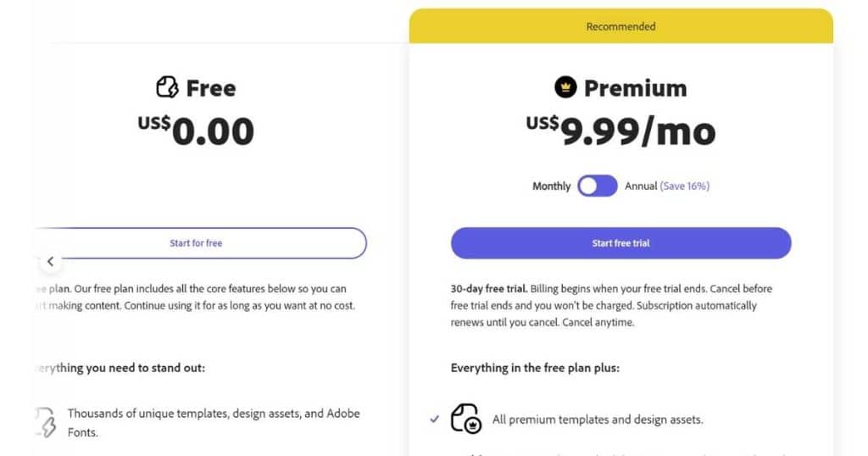Select the Premium plan heading
Viewport: 868px width, 456px height.
pos(636,88)
